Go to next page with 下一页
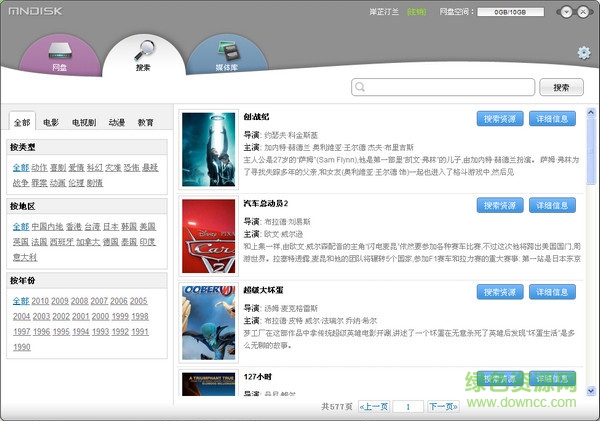This screenshot has width=600, height=421. point(442,407)
